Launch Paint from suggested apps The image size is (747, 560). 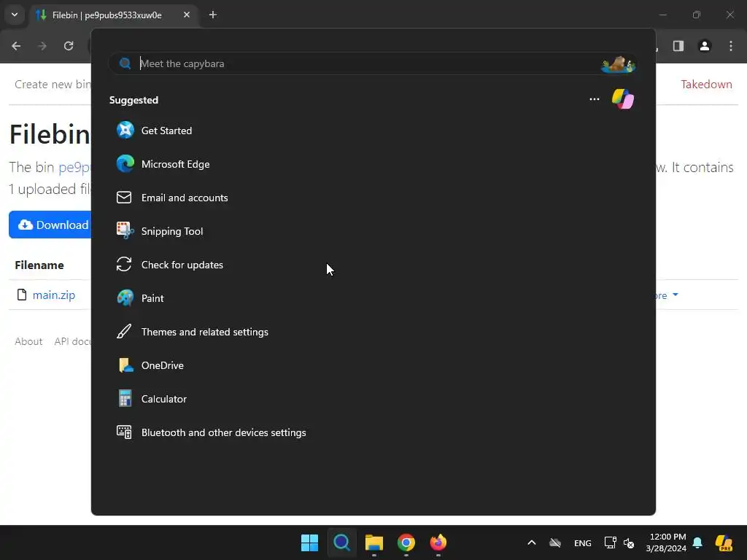(140, 298)
